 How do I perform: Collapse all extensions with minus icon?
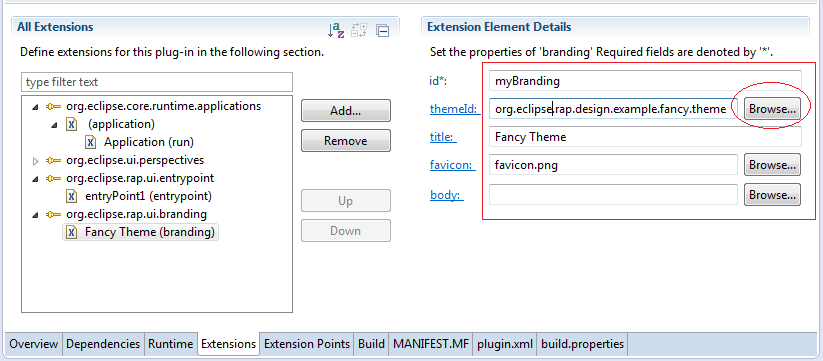(x=382, y=30)
